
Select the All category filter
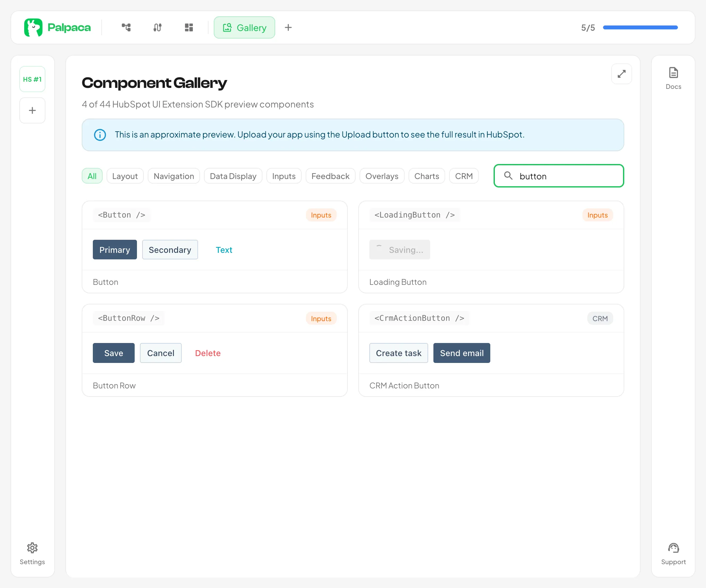point(92,176)
